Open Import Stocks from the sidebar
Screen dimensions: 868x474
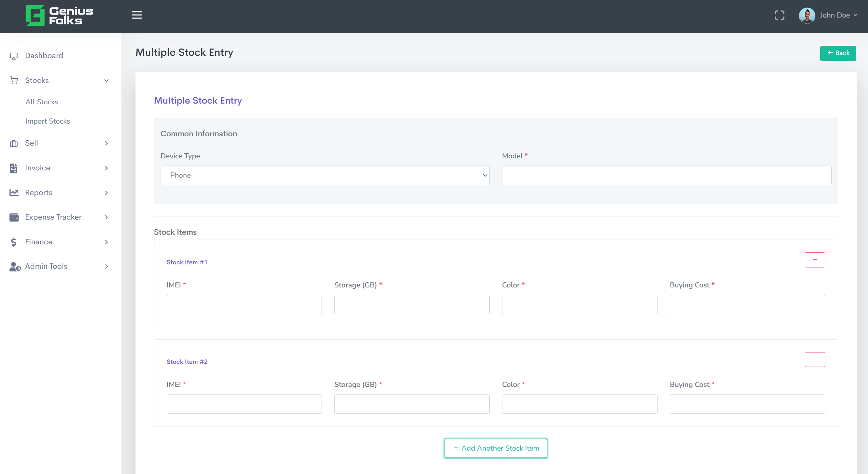(x=48, y=121)
